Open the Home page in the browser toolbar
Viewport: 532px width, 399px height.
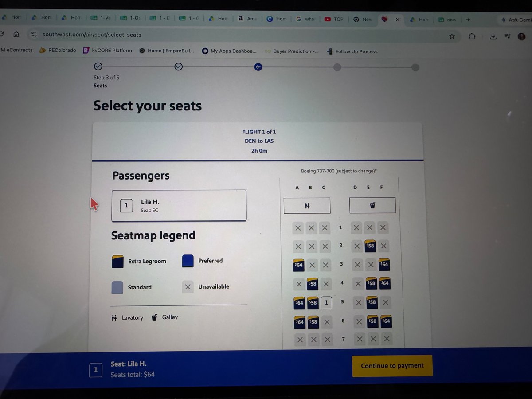coord(16,34)
